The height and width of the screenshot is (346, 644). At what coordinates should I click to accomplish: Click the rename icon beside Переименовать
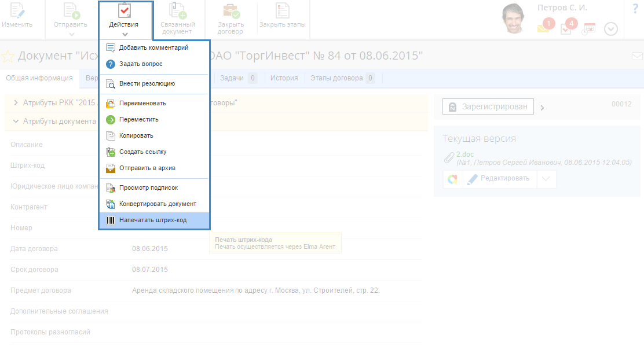(111, 104)
